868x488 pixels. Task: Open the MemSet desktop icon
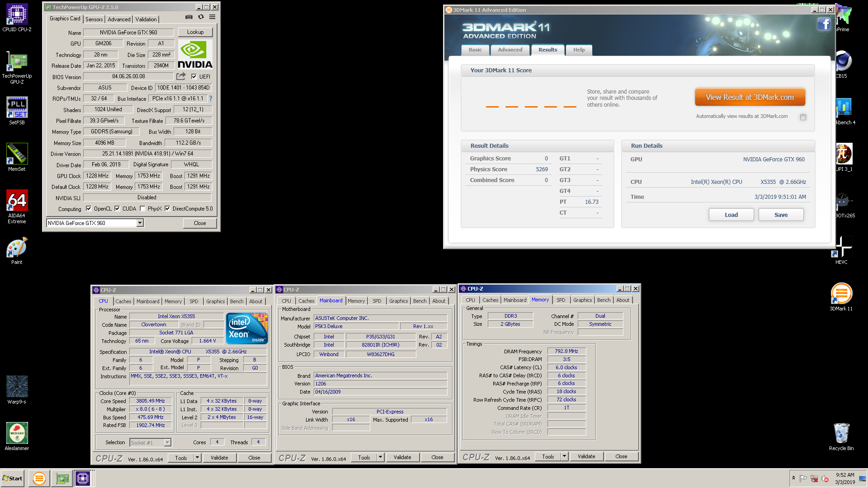17,157
